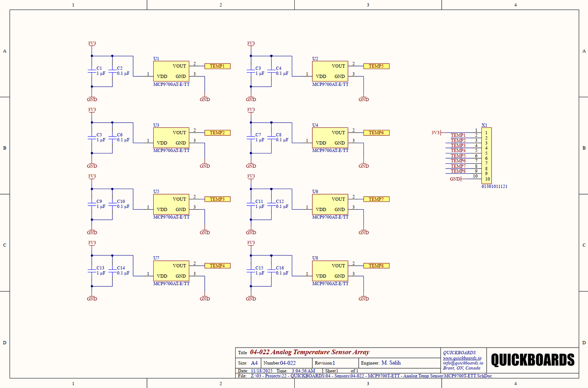Screen dimensions: 588x388
Task: Click the GND power port on X1 pin 10
Action: tap(455, 179)
